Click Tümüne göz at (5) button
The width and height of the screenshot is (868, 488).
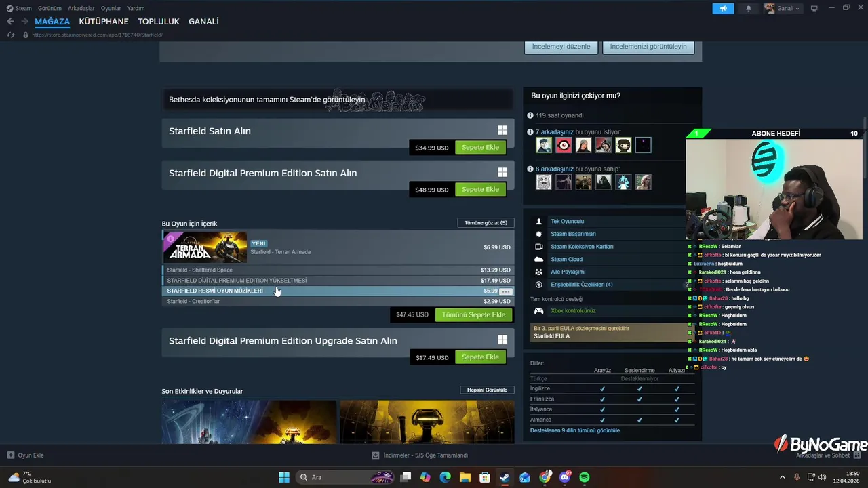486,223
